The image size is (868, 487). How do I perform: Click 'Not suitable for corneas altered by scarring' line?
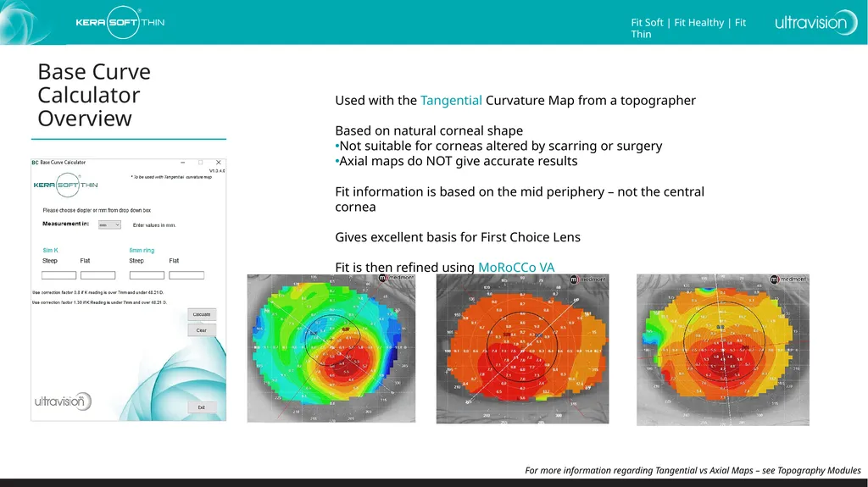[500, 146]
